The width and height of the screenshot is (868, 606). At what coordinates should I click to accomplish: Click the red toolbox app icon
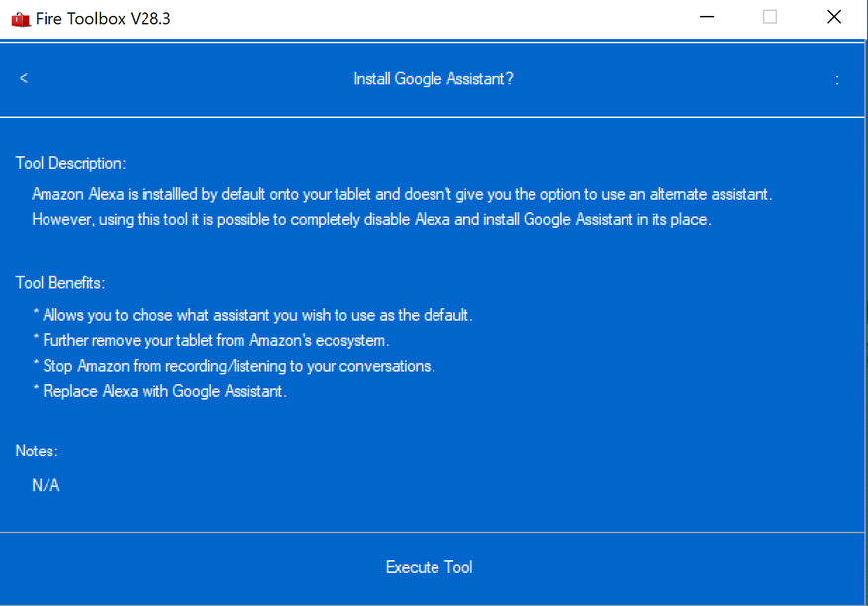[20, 18]
